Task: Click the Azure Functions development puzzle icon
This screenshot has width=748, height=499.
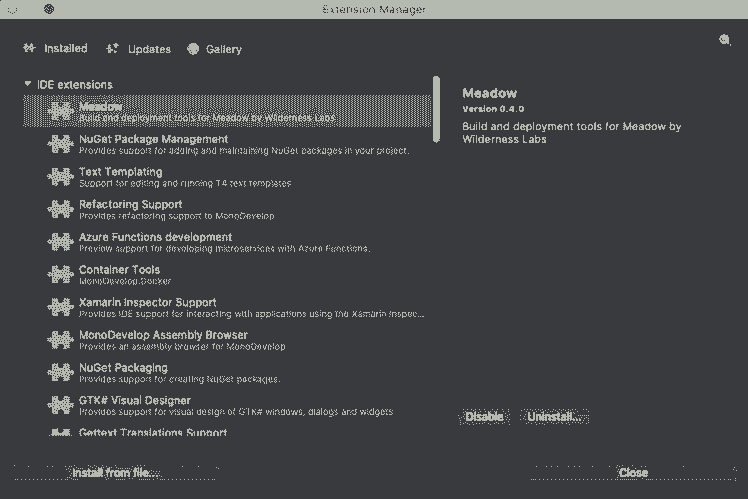Action: (61, 242)
